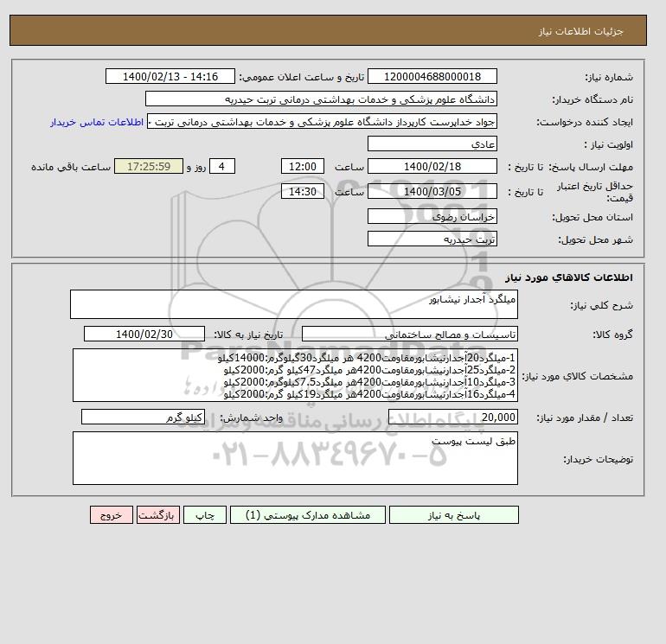Screen dimensions: 666x644
Task: Click the مشخصات کالای مورد نیاز label
Action: (578, 376)
